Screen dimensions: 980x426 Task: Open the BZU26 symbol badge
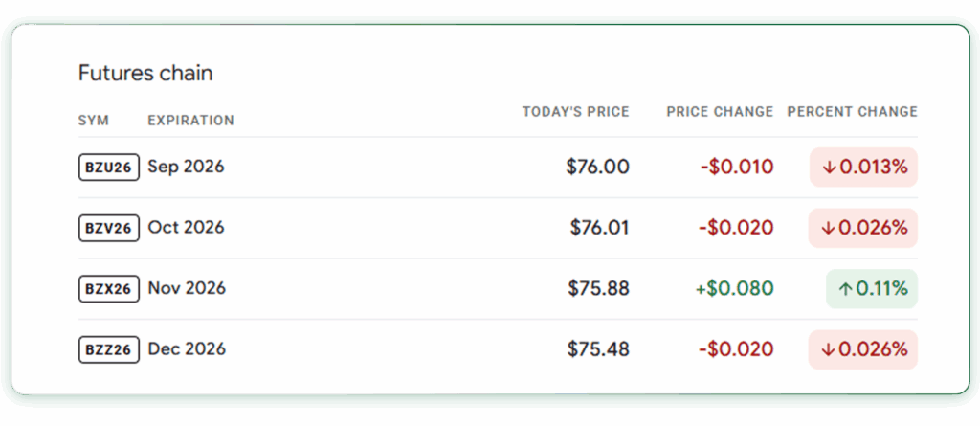[x=109, y=167]
